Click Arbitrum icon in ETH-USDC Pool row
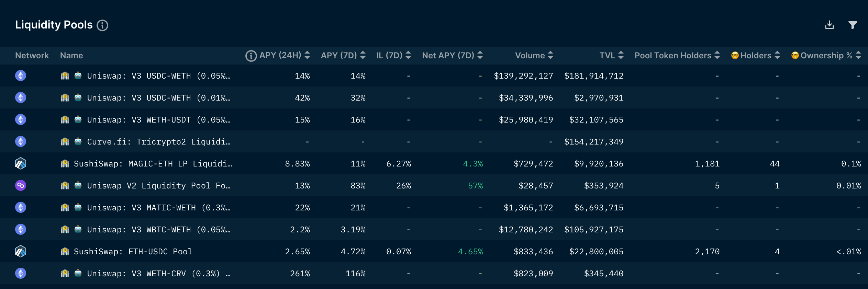This screenshot has height=289, width=868. [x=21, y=251]
